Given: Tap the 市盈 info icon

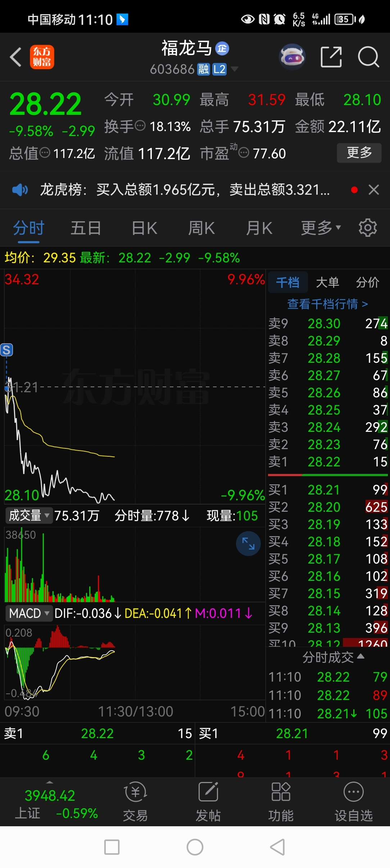Looking at the screenshot, I should click(244, 153).
